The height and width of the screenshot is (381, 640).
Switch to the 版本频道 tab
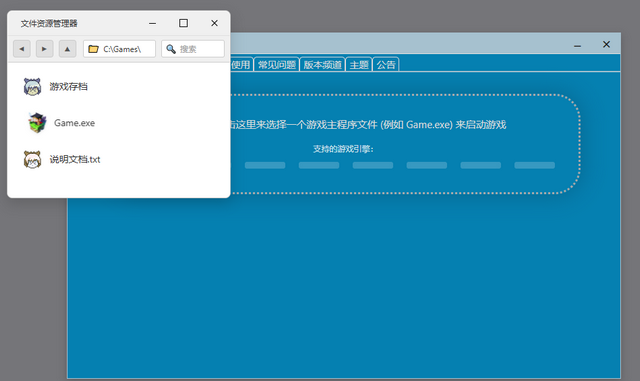point(322,65)
